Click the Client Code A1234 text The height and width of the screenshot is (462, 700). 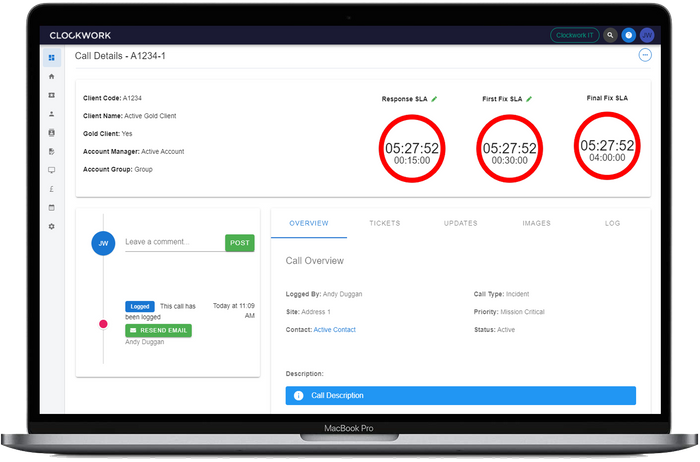112,98
